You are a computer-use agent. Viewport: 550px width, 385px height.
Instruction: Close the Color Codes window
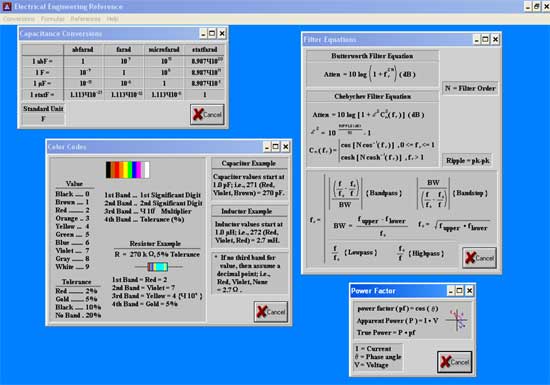[x=286, y=147]
